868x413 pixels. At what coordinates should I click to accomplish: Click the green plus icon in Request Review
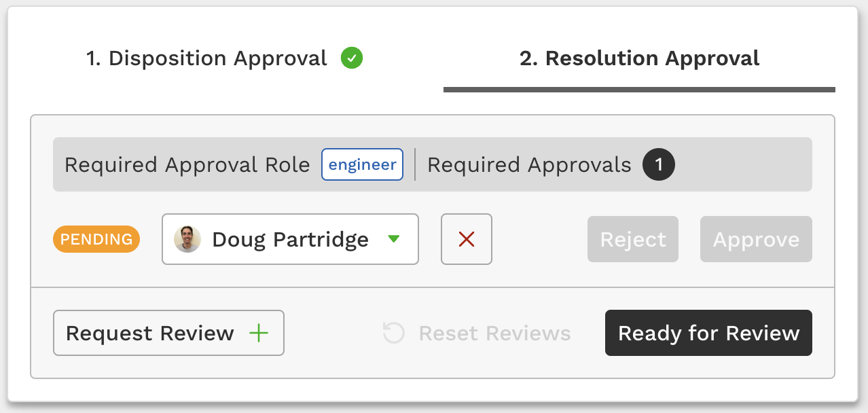click(259, 333)
